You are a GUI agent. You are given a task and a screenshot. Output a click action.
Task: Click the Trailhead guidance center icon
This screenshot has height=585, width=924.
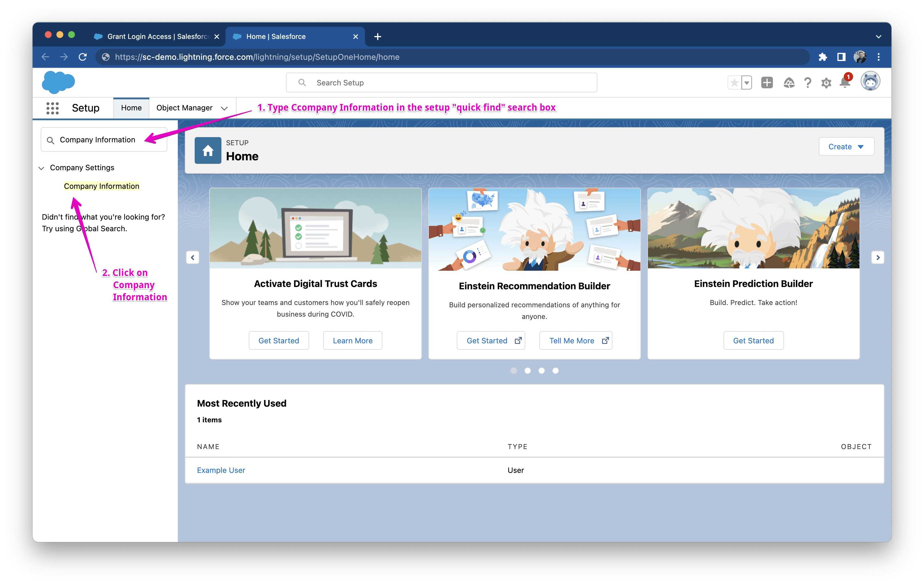pos(790,82)
